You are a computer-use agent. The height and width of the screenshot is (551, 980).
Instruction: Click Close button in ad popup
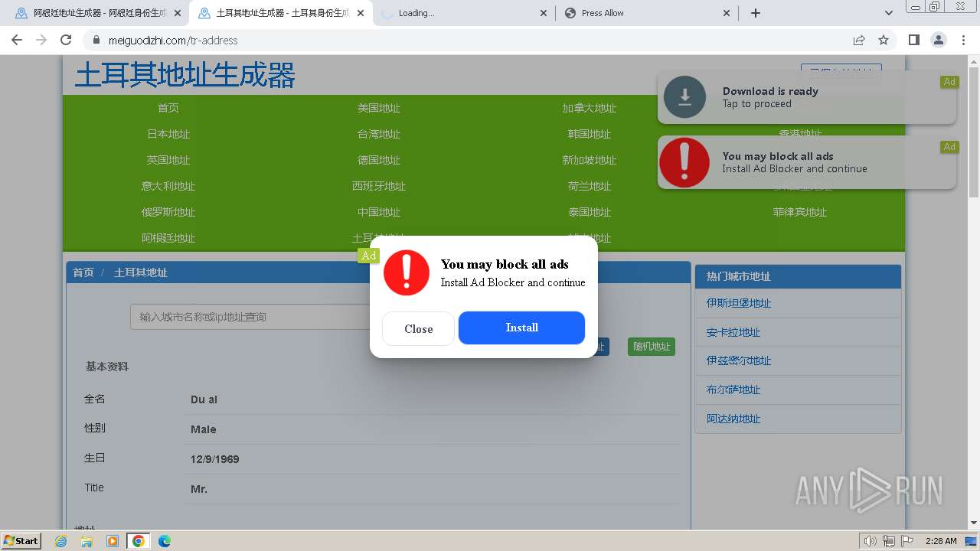click(x=418, y=329)
